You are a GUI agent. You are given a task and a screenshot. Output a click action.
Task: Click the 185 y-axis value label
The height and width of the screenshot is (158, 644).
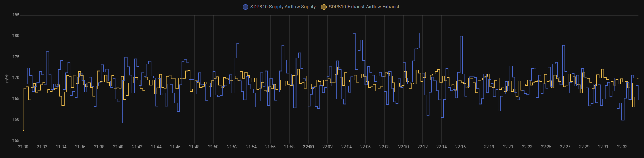[16, 15]
